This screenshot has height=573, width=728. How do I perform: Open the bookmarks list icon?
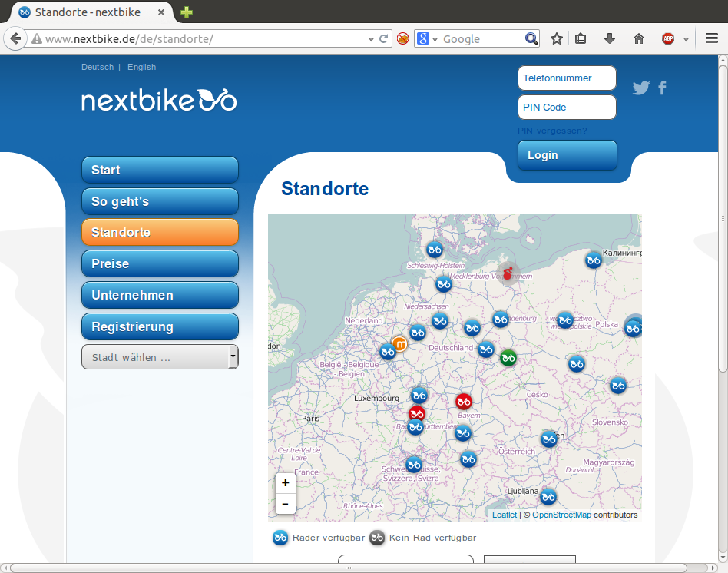tap(581, 38)
